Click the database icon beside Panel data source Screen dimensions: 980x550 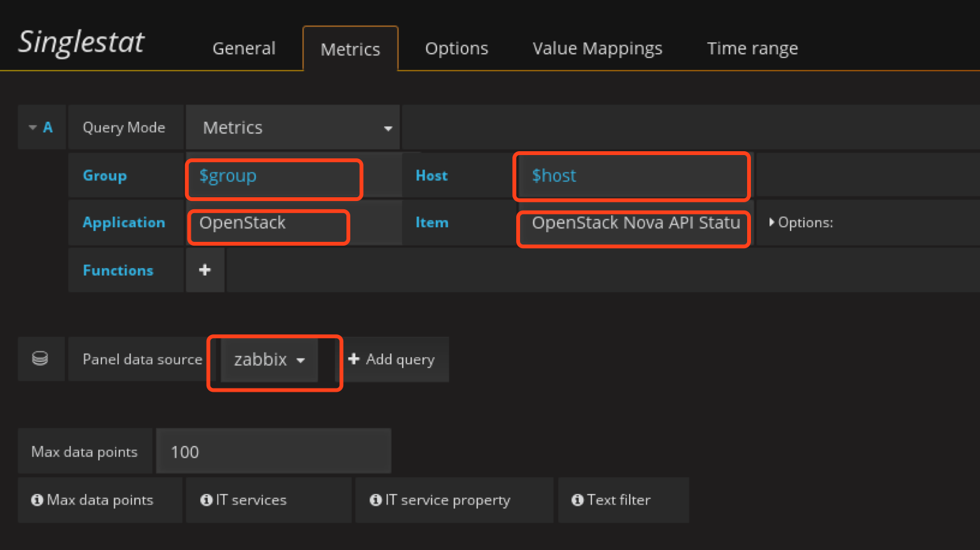pos(40,359)
